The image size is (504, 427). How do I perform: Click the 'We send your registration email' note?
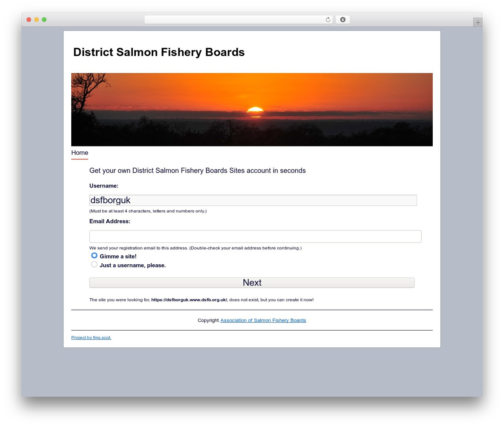195,248
